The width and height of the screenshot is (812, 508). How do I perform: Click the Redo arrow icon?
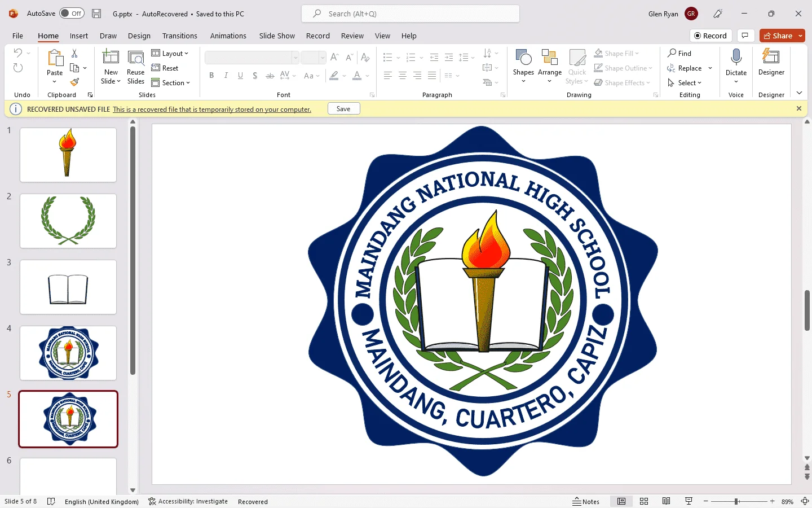coord(18,68)
